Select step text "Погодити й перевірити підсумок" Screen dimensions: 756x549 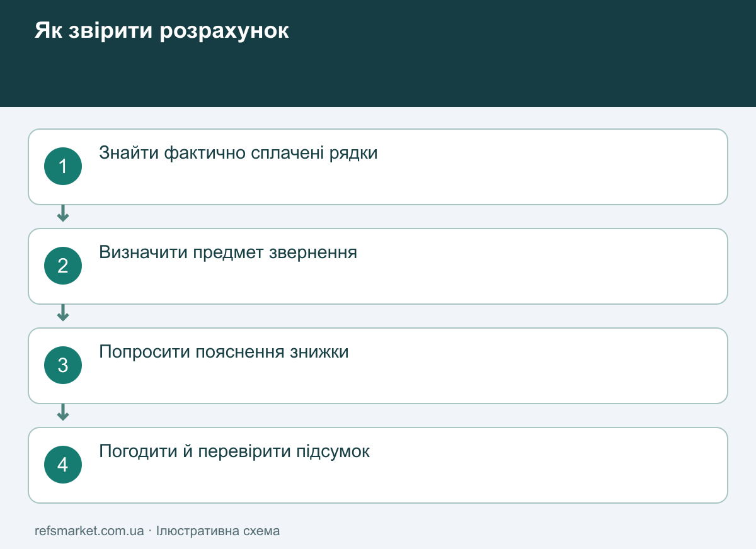[x=234, y=451]
